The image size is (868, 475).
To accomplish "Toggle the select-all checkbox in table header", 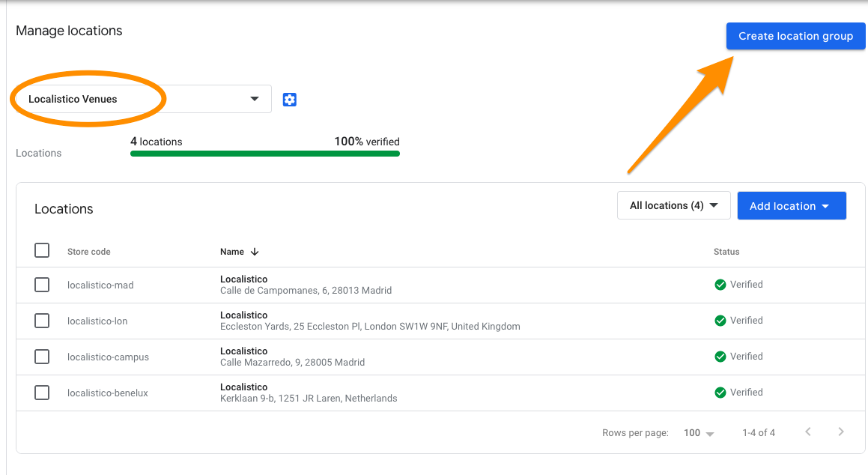I will click(42, 250).
